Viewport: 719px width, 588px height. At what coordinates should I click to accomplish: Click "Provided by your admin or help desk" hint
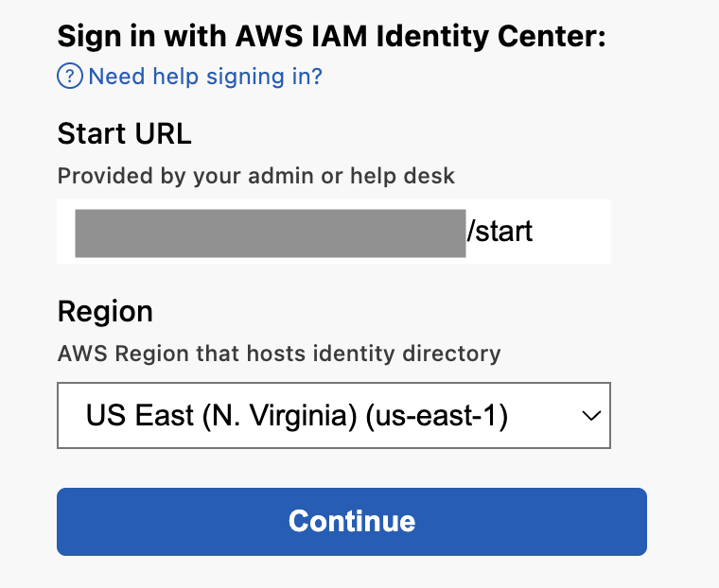(x=255, y=176)
